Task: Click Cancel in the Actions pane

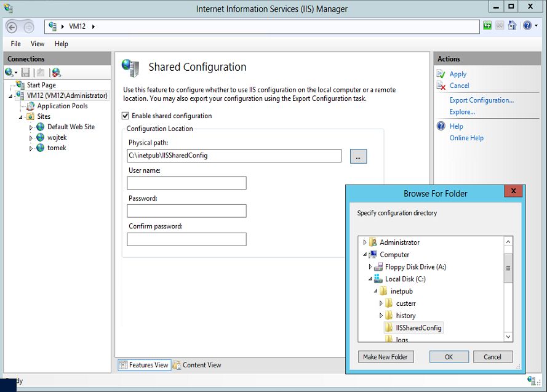Action: pyautogui.click(x=459, y=86)
